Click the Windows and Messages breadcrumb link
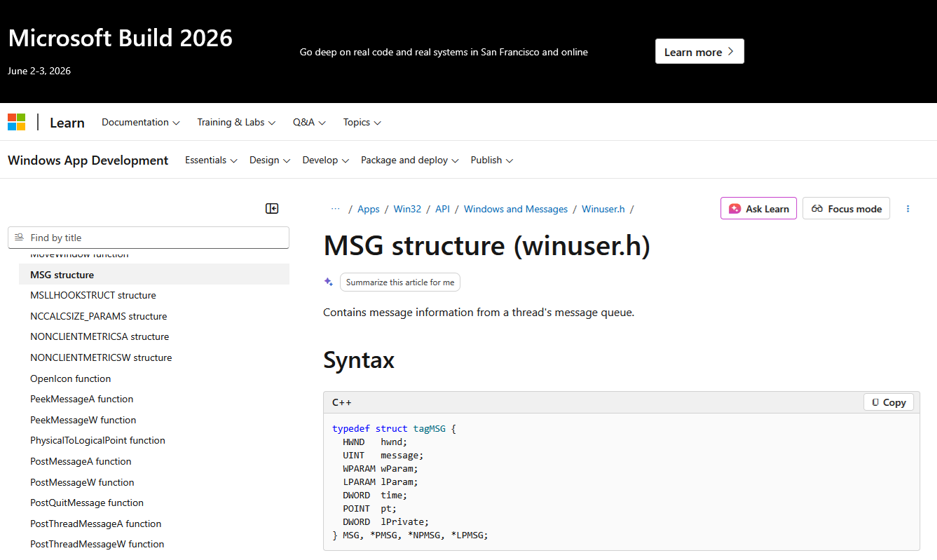 point(515,209)
